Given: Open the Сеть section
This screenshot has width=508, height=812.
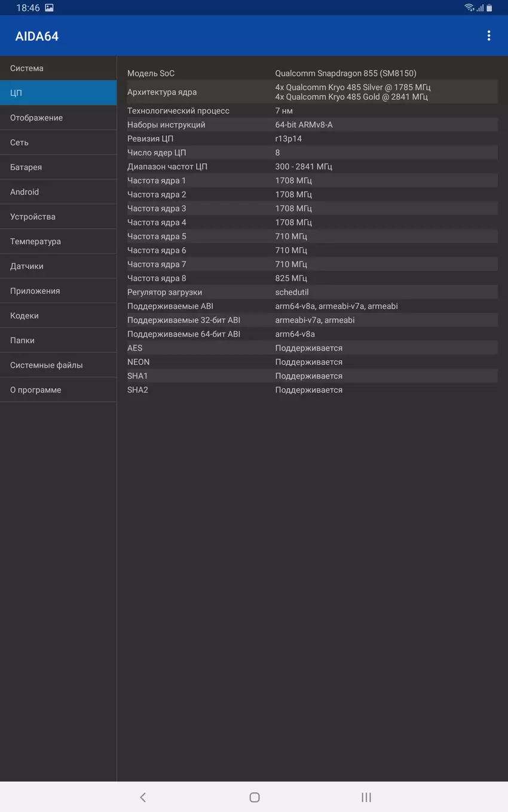Looking at the screenshot, I should [x=58, y=143].
